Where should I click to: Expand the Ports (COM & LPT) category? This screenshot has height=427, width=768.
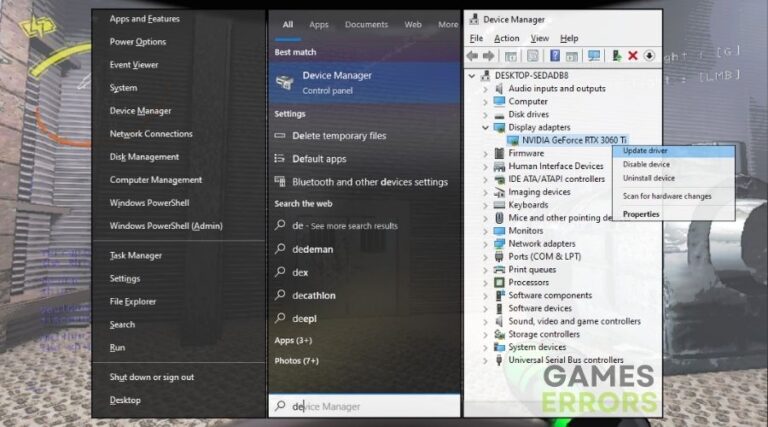click(x=485, y=257)
